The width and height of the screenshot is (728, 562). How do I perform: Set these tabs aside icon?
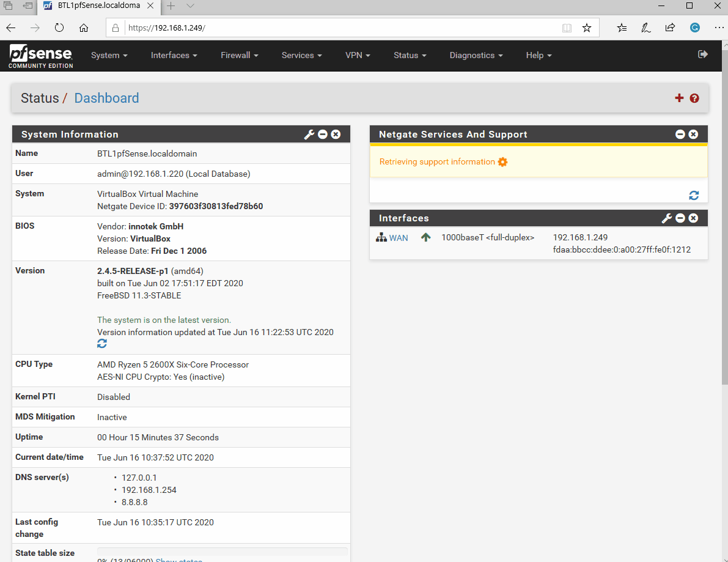pyautogui.click(x=28, y=6)
